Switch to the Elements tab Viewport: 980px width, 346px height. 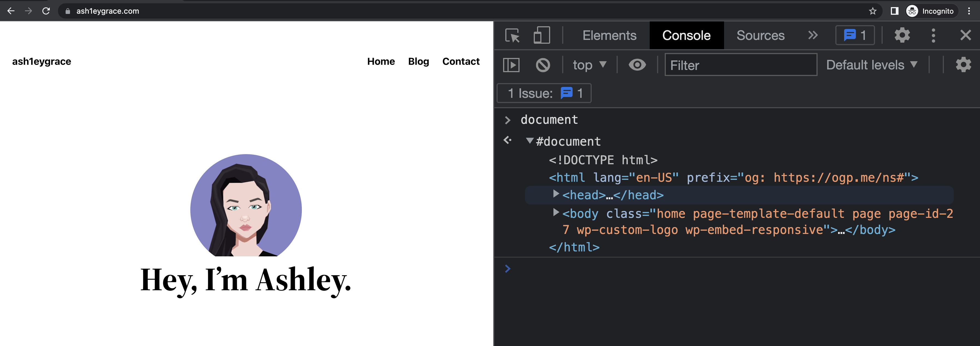(609, 35)
